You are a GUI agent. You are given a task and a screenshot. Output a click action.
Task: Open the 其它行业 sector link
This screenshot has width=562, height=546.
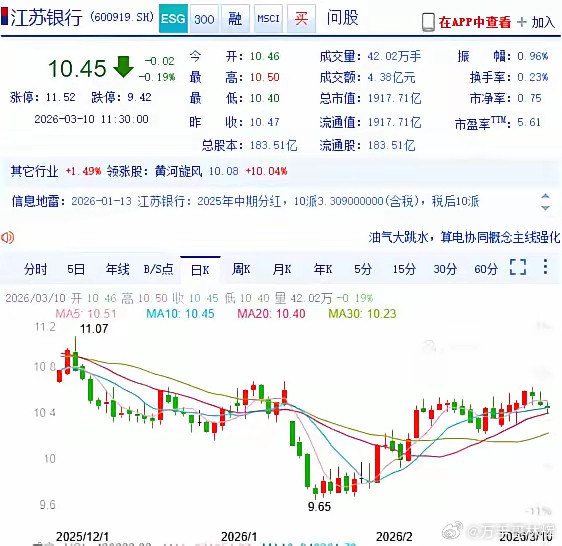click(x=34, y=171)
